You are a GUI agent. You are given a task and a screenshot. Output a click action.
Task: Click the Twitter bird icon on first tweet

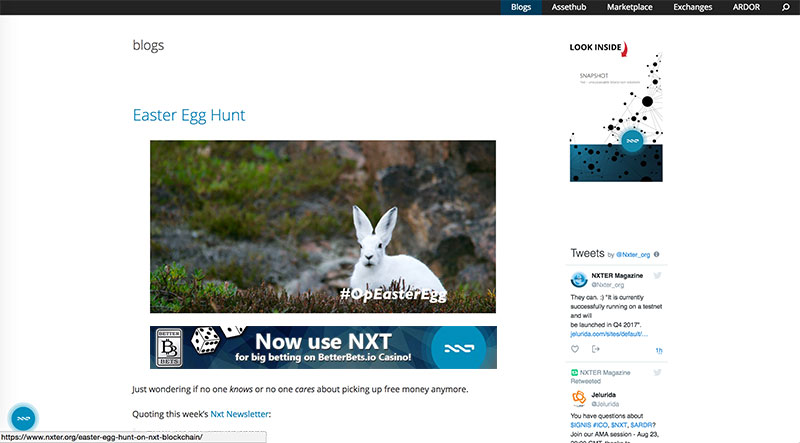click(657, 276)
